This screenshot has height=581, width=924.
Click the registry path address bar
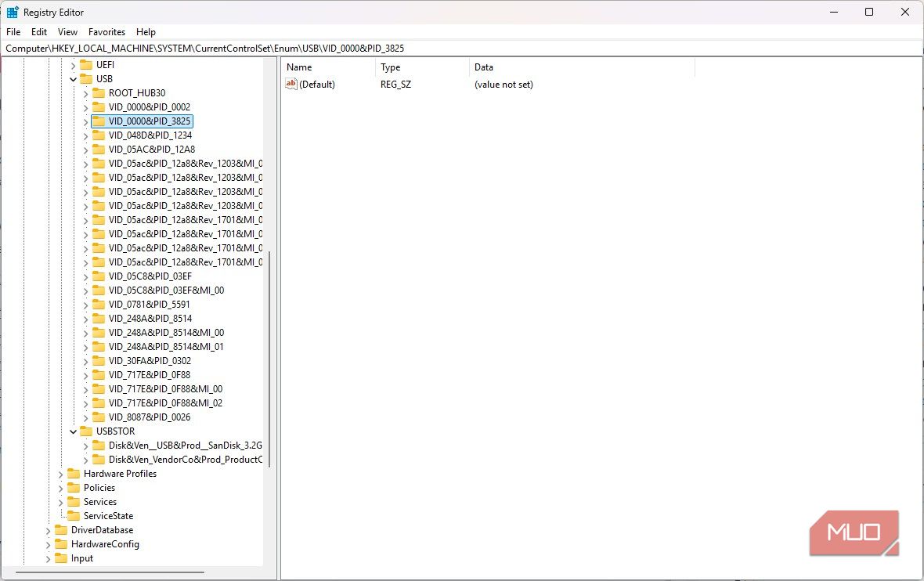point(462,49)
